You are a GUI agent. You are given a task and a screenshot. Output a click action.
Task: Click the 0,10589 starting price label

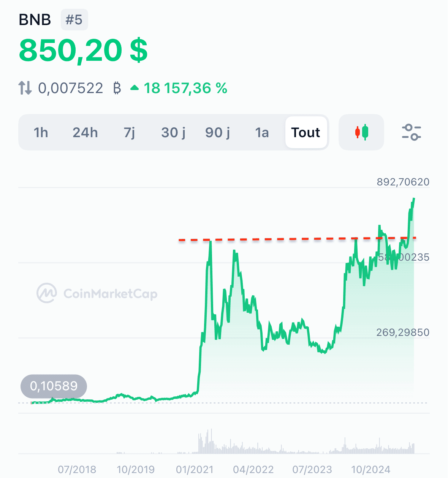54,386
